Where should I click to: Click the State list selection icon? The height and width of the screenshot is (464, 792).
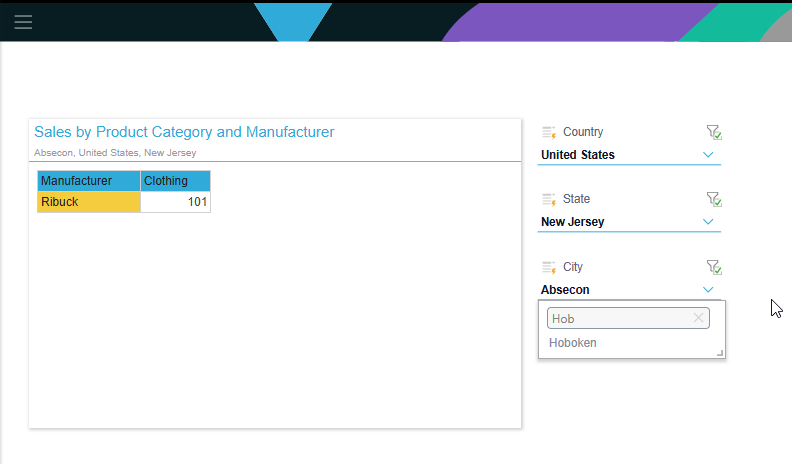pyautogui.click(x=549, y=199)
